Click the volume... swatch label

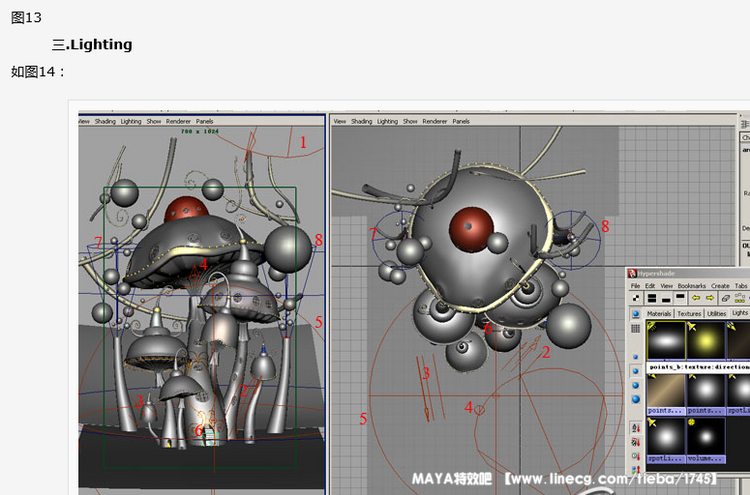tap(706, 459)
